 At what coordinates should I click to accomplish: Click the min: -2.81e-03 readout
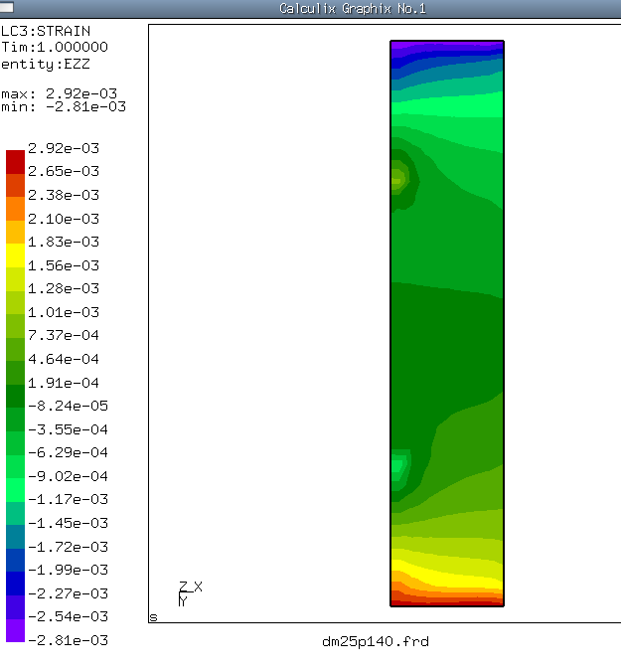(x=64, y=106)
